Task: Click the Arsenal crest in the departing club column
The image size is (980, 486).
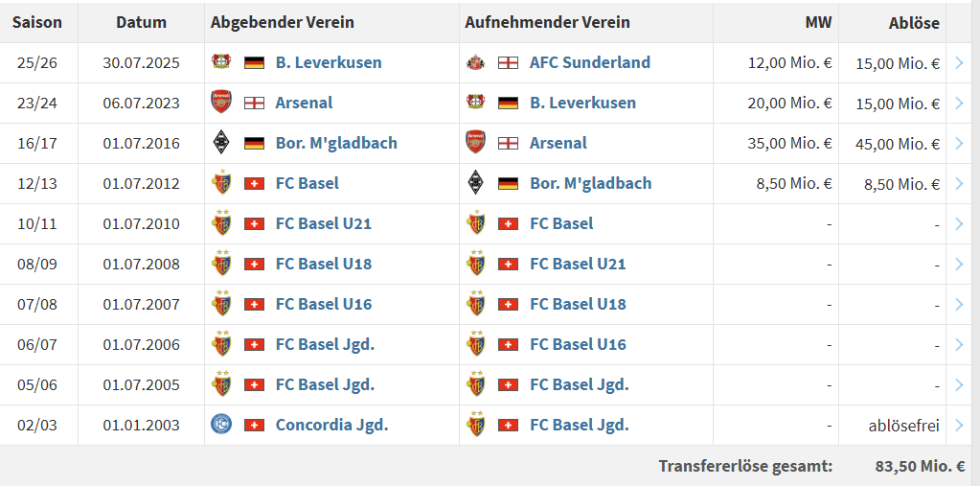Action: point(221,103)
